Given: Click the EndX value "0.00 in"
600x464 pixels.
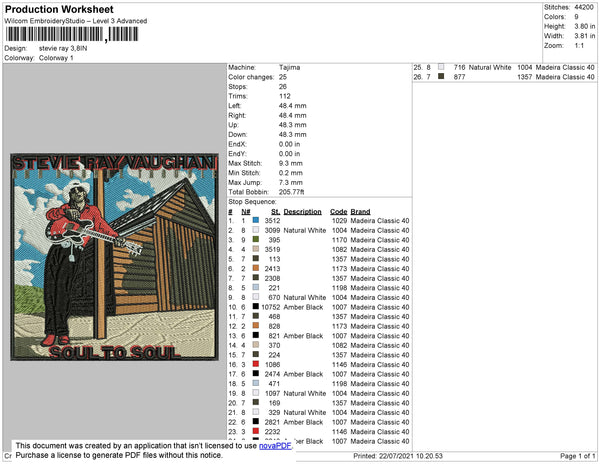Looking at the screenshot, I should pyautogui.click(x=289, y=144).
